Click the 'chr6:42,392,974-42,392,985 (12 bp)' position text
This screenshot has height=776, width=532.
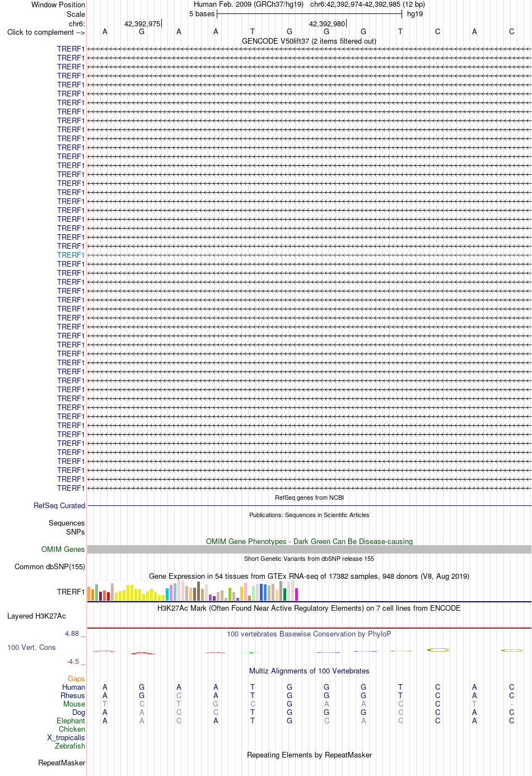click(367, 4)
